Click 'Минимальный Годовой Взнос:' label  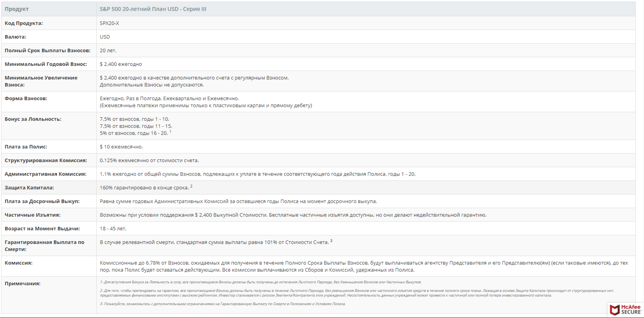46,64
